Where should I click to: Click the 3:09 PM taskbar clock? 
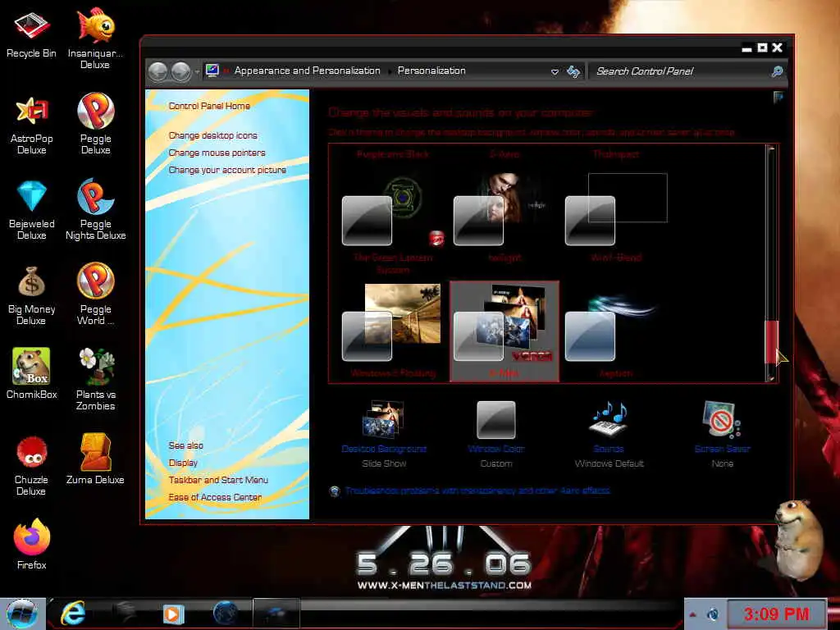click(776, 614)
